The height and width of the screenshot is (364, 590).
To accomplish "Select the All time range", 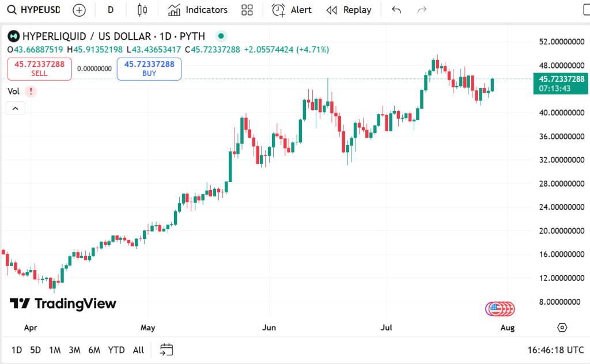I will click(138, 350).
